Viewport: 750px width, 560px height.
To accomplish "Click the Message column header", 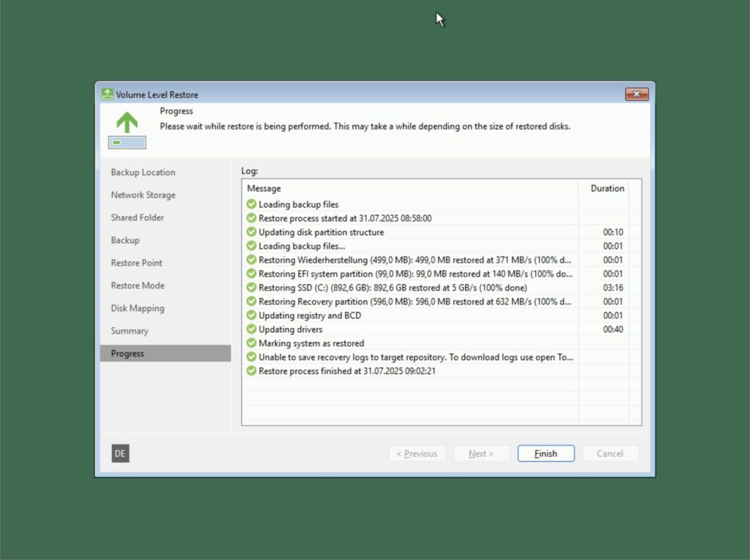I will click(264, 188).
